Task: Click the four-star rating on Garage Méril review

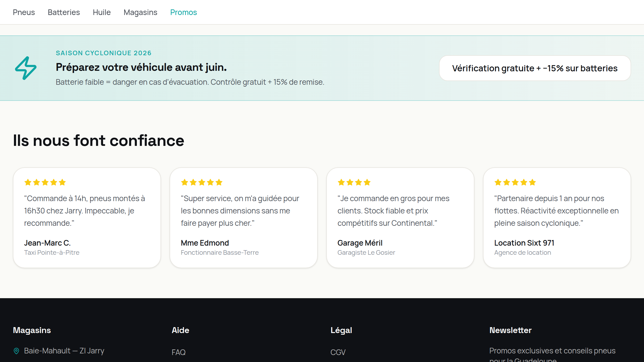Action: pos(354,183)
